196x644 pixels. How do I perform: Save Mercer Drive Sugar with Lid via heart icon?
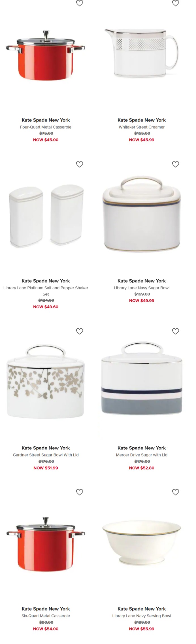pos(176,331)
